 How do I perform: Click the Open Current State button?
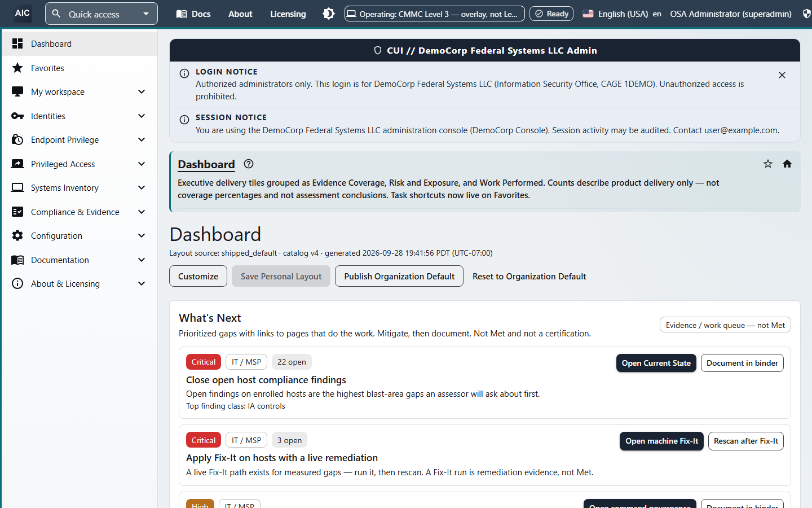pos(656,363)
